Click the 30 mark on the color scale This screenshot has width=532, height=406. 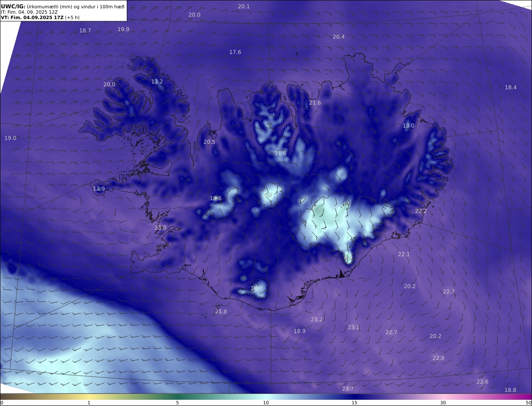443,403
